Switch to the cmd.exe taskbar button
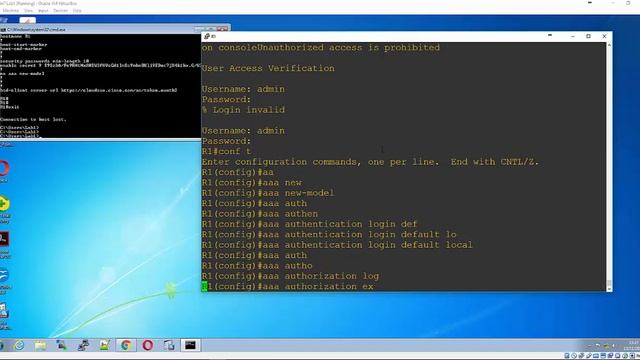This screenshot has height=360, width=640. 190,345
